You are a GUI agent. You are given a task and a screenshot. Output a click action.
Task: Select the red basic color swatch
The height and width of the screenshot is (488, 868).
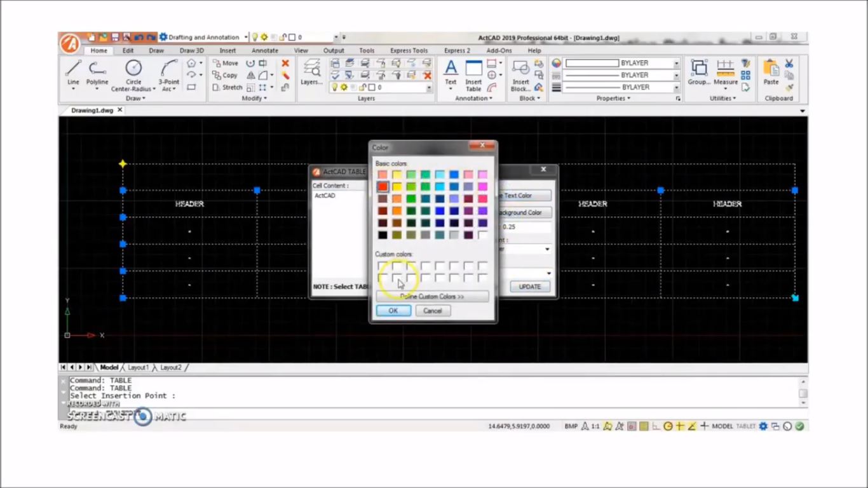[x=383, y=187]
